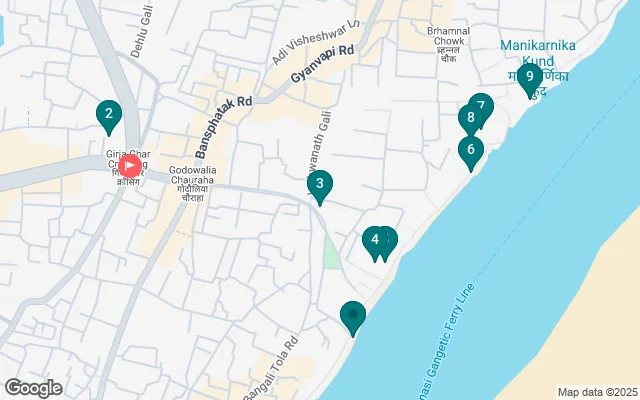Click map marker number 2
Image resolution: width=640 pixels, height=400 pixels.
109,117
